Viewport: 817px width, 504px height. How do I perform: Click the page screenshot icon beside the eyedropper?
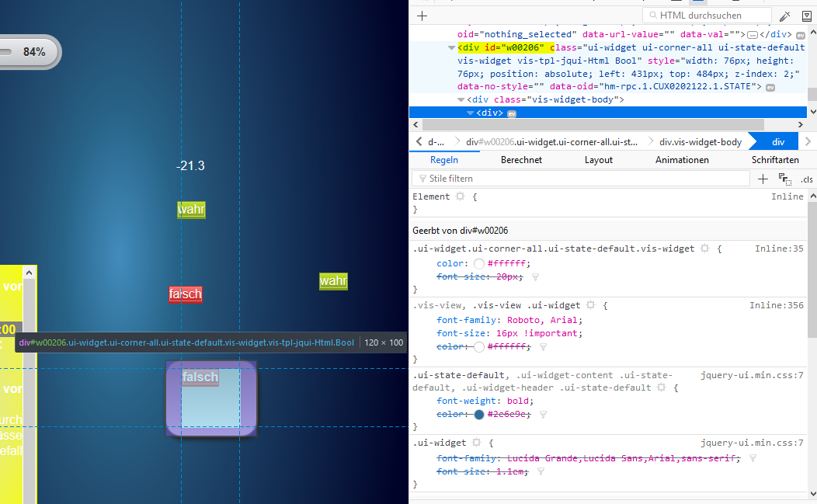(x=807, y=16)
